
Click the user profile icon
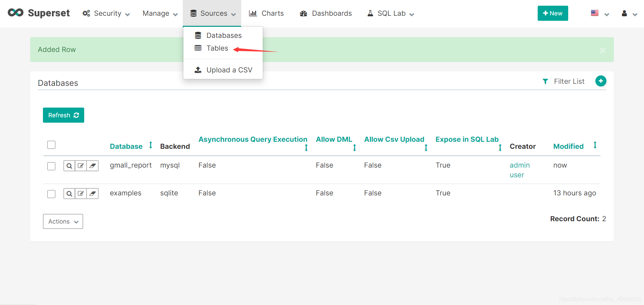tap(624, 13)
